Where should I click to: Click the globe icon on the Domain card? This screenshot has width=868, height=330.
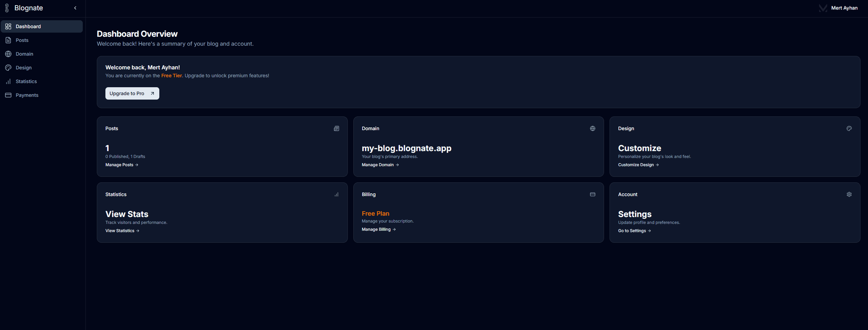coord(592,128)
